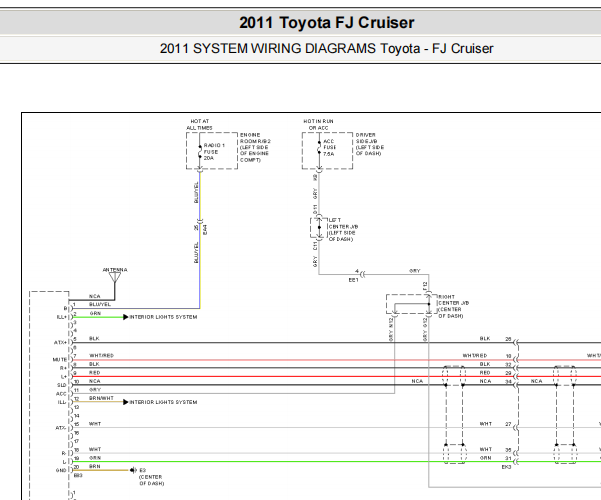
Task: Click EK3 connector pin number "26"
Action: pos(508,339)
